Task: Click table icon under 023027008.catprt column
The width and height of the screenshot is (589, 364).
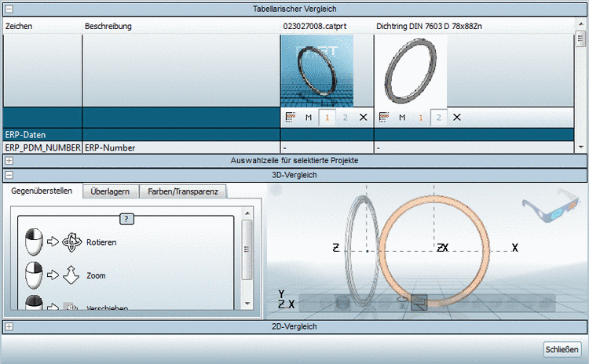Action: tap(290, 118)
